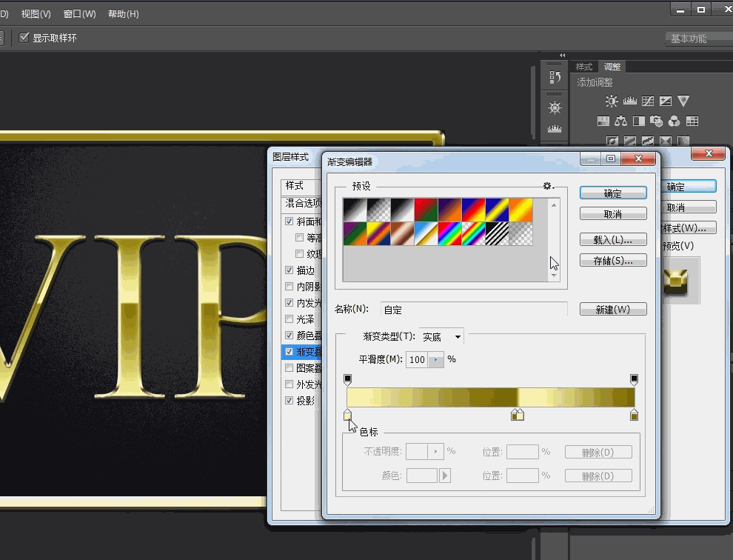Click the 平滑度 value field showing 100
The image size is (733, 560).
tap(417, 360)
